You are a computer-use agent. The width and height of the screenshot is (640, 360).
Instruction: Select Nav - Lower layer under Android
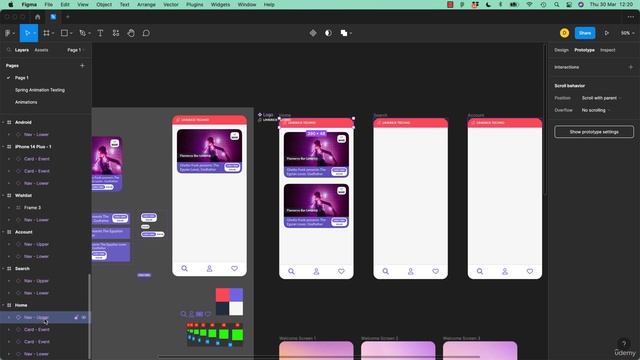point(36,134)
